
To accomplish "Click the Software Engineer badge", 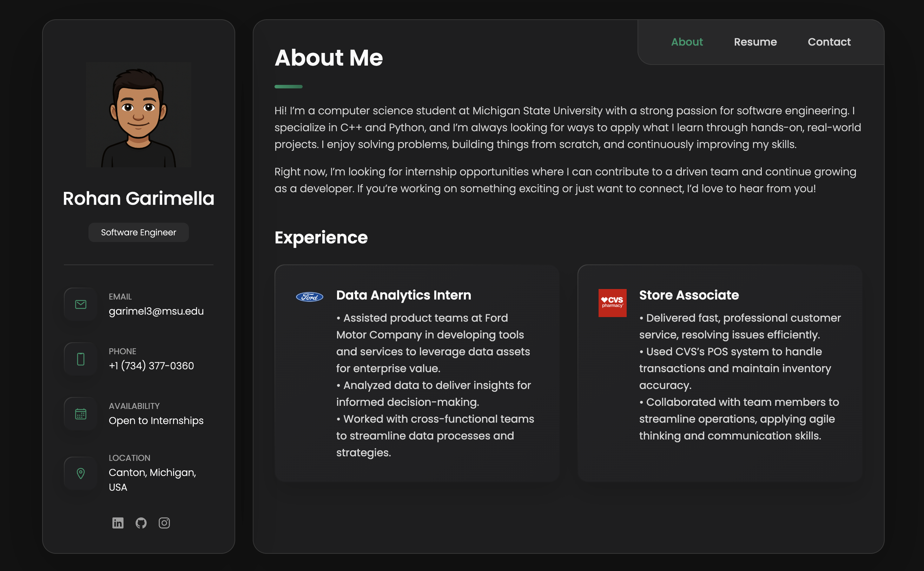I will (138, 232).
